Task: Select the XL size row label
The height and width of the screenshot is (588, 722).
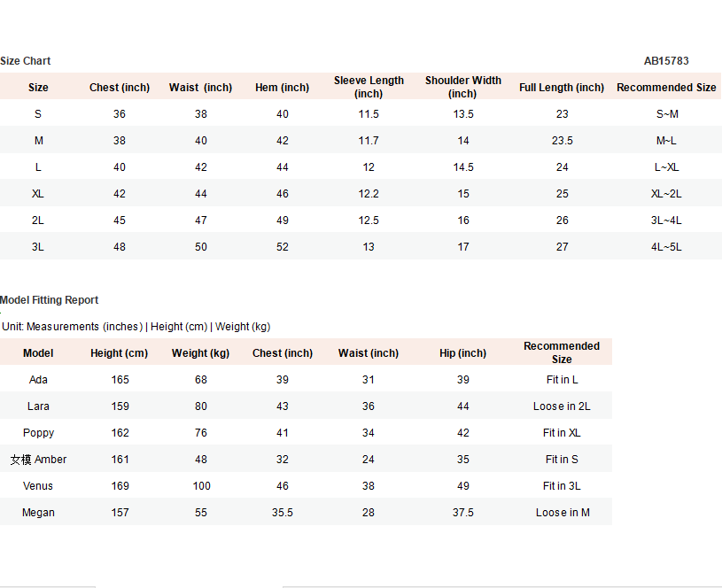Action: tap(38, 194)
